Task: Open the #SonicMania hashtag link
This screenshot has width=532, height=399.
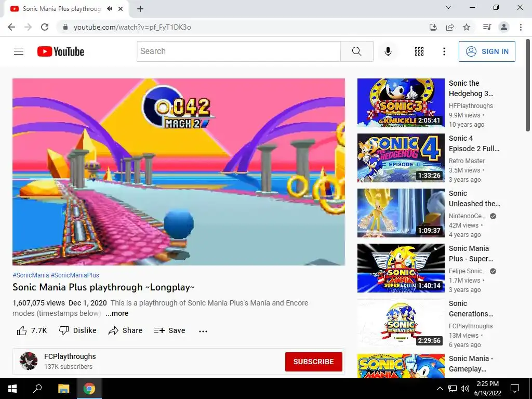Action: [x=31, y=275]
